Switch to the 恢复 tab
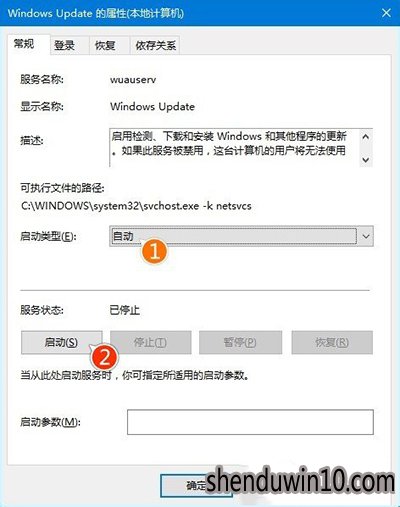 tap(105, 45)
